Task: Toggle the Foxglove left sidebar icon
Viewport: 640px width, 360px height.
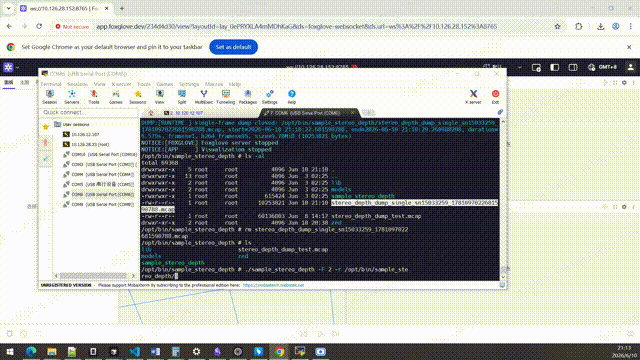Action: point(554,67)
